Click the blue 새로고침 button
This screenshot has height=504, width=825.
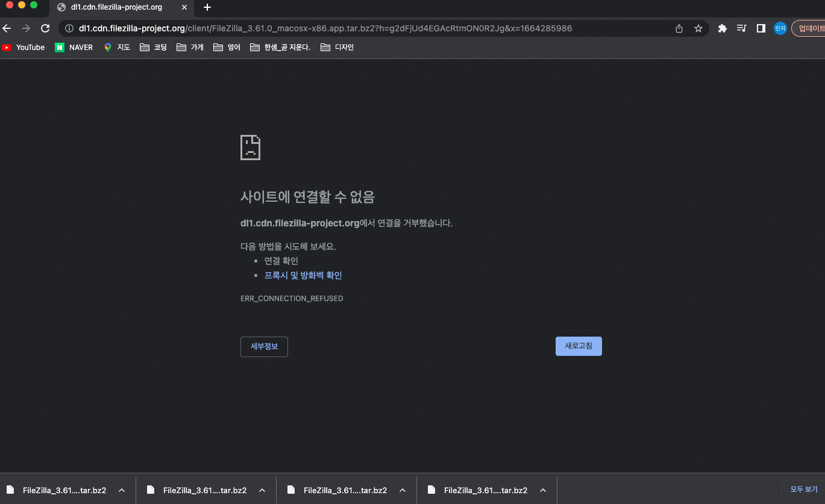coord(579,346)
